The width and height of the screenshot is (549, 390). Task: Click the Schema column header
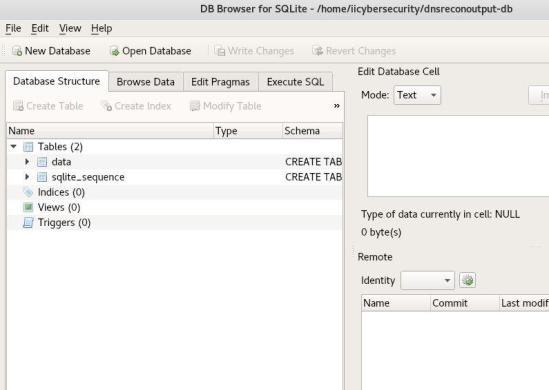point(313,131)
